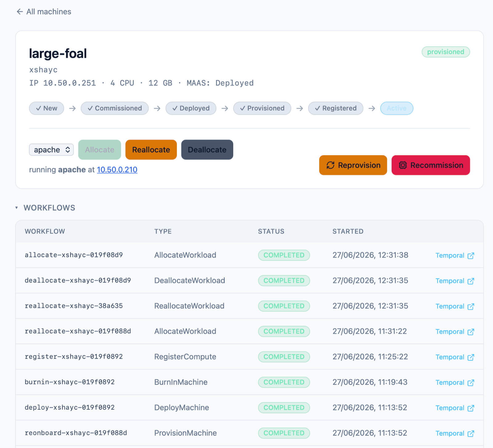
Task: Select workflow name reallocate-xshayc-38a635
Action: pos(74,306)
